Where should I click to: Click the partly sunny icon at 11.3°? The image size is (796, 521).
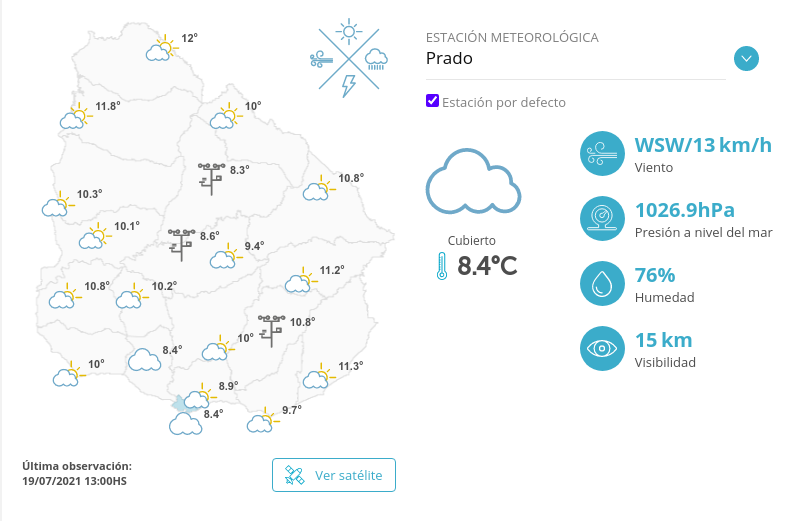pos(318,375)
